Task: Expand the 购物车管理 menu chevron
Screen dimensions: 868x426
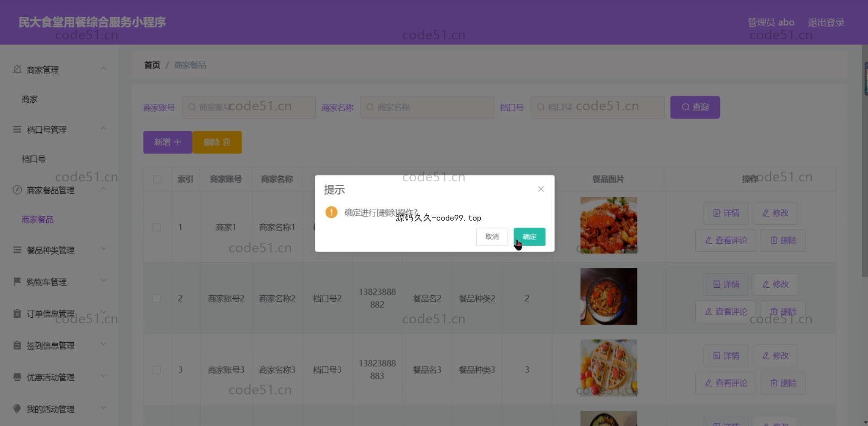Action: click(103, 280)
